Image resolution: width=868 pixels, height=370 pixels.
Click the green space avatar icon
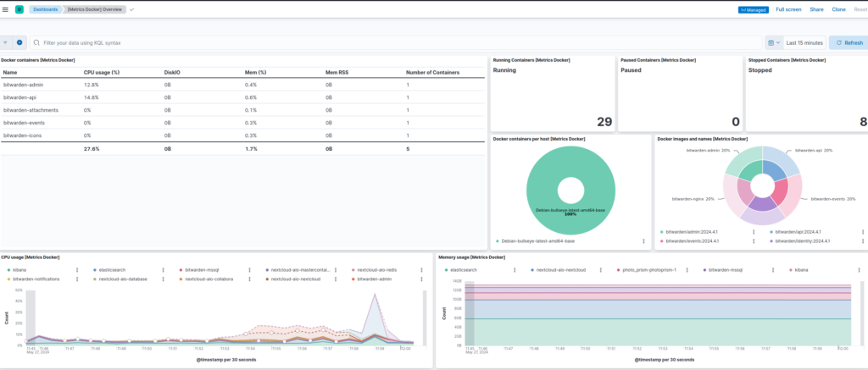point(19,9)
